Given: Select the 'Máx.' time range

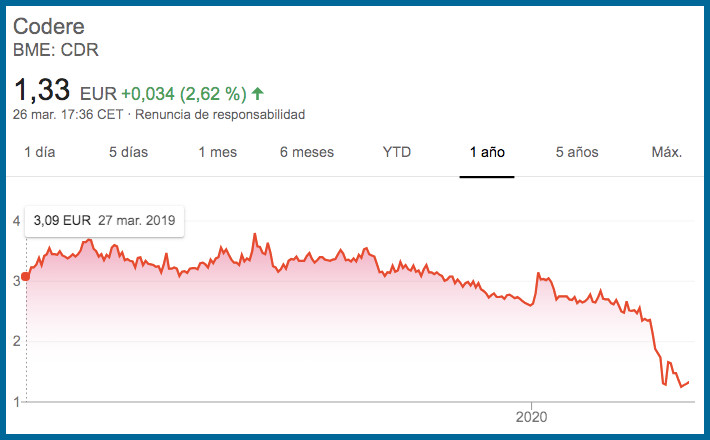Looking at the screenshot, I should [x=667, y=152].
